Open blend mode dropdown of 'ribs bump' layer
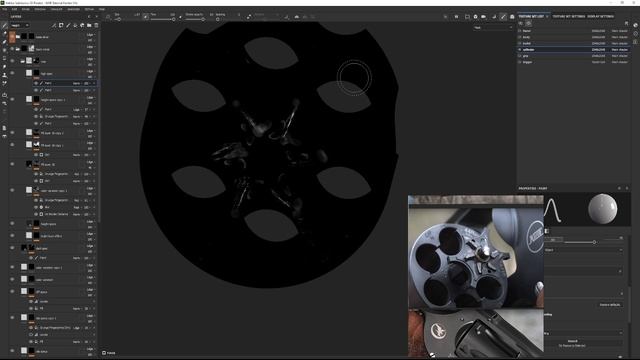Image resolution: width=640 pixels, height=360 pixels. 90,349
